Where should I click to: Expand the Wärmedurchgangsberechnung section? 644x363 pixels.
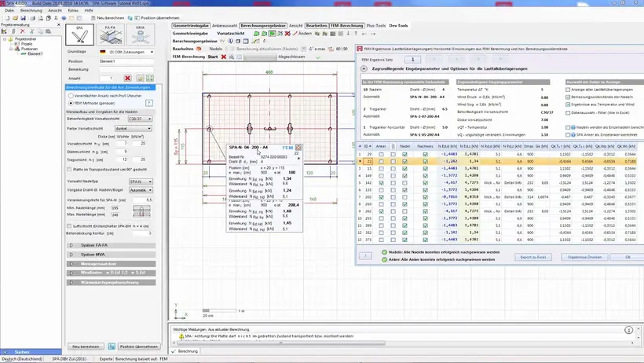111,282
